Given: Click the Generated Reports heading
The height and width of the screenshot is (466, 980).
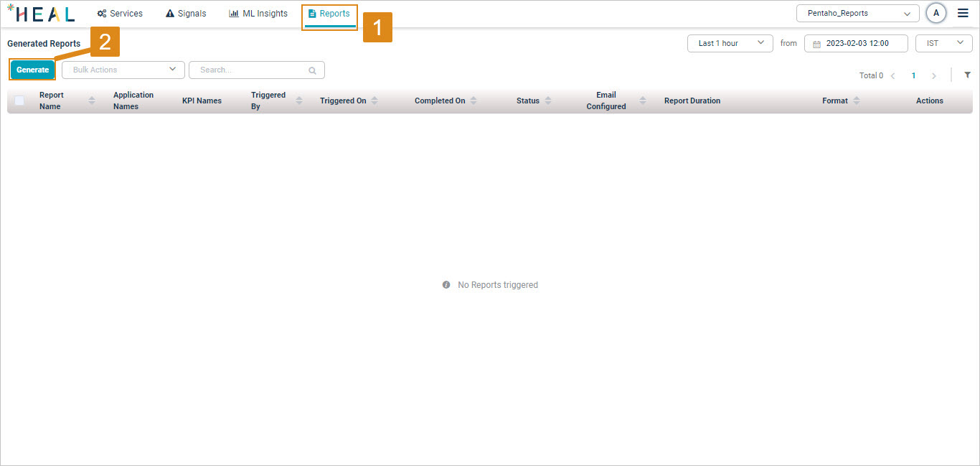Looking at the screenshot, I should point(44,44).
